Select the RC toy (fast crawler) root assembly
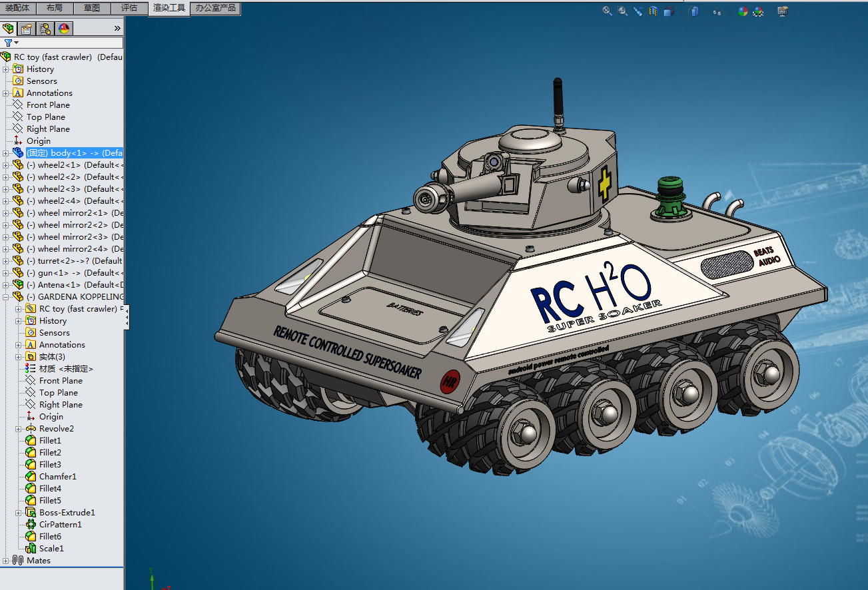Screen dimensions: 868x590 pyautogui.click(x=68, y=57)
